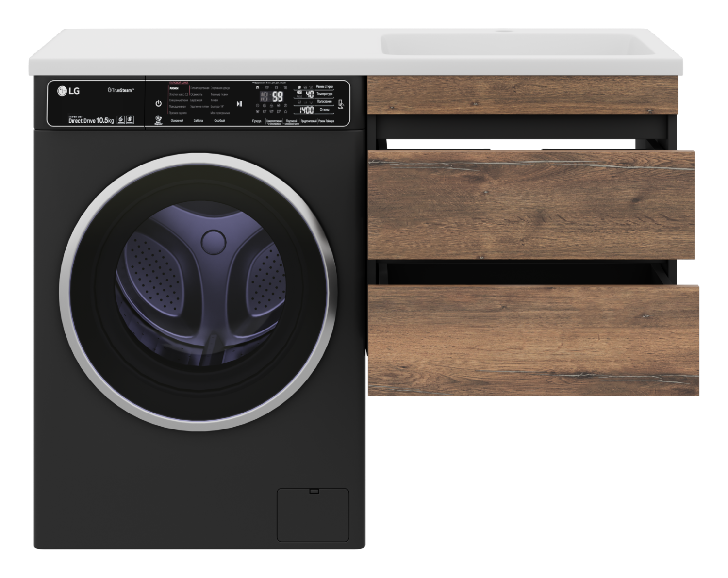Select the Особый program group
The height and width of the screenshot is (578, 728).
pyautogui.click(x=219, y=120)
